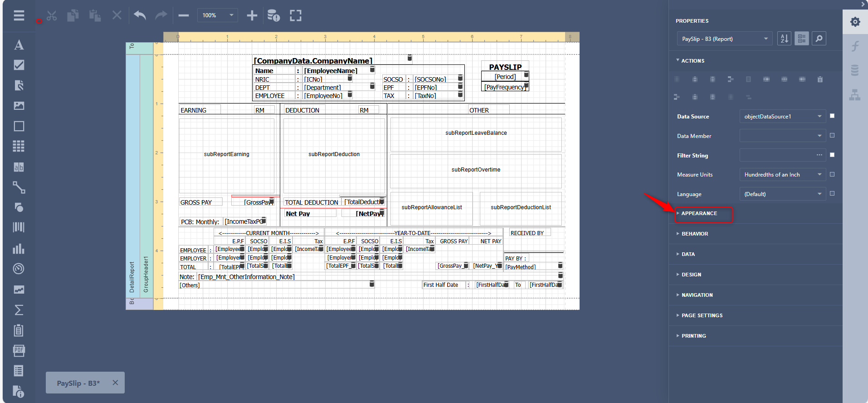868x403 pixels.
Task: Click the Paste icon in toolbar
Action: [x=95, y=15]
